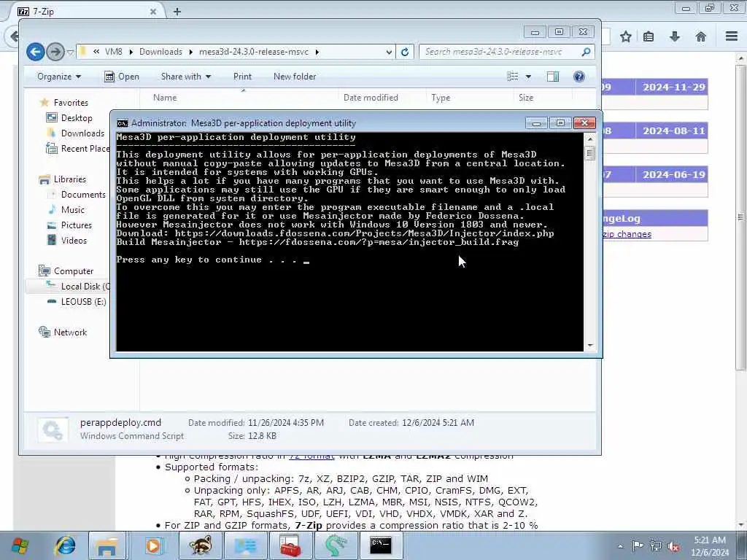Click the taskbar clock and date
The image size is (747, 560).
click(710, 546)
